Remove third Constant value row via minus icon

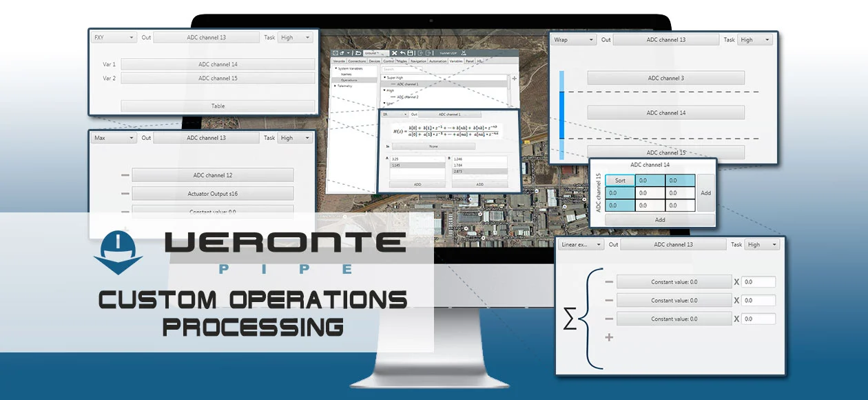pyautogui.click(x=609, y=319)
